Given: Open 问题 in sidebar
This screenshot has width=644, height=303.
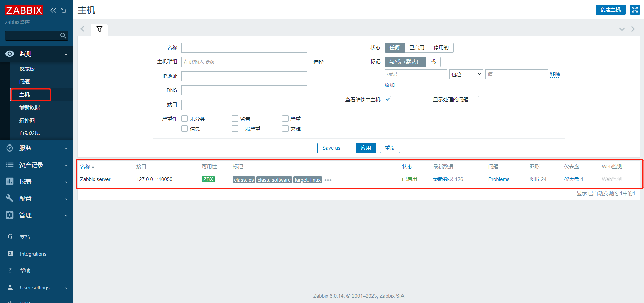Looking at the screenshot, I should [42, 82].
